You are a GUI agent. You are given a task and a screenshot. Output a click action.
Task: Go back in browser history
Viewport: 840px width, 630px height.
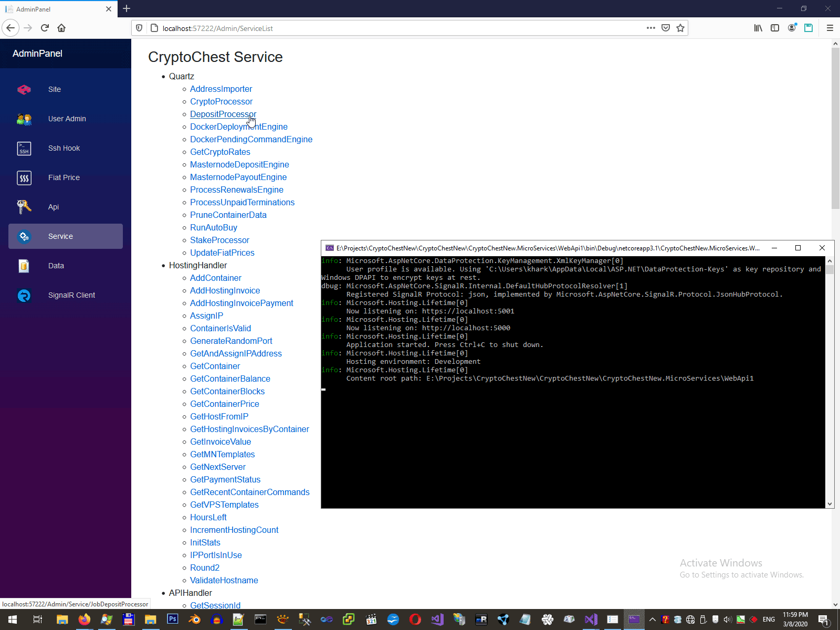[11, 28]
